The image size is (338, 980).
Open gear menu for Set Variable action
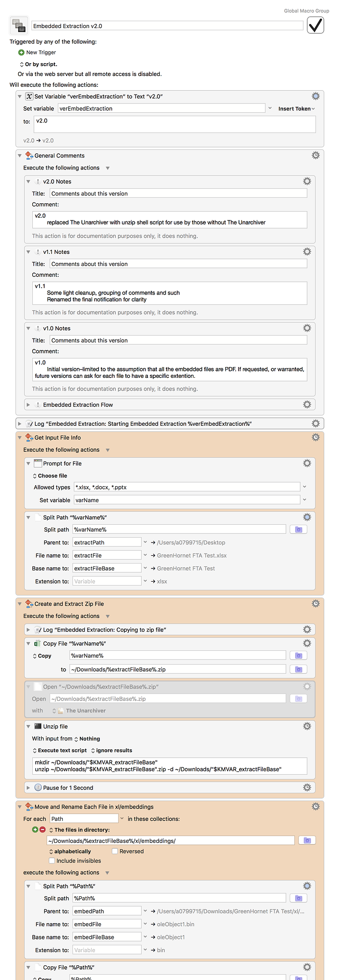pyautogui.click(x=315, y=96)
